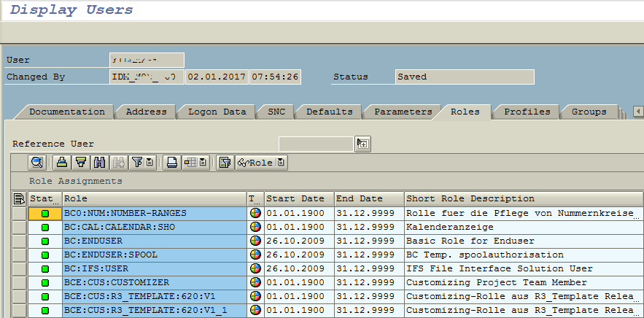
Task: Click description 'BC Temp. spoolauthorisation'
Action: click(x=485, y=255)
